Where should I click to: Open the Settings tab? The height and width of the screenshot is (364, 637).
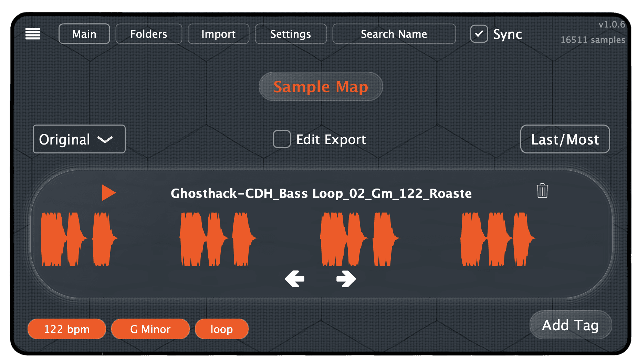click(291, 34)
